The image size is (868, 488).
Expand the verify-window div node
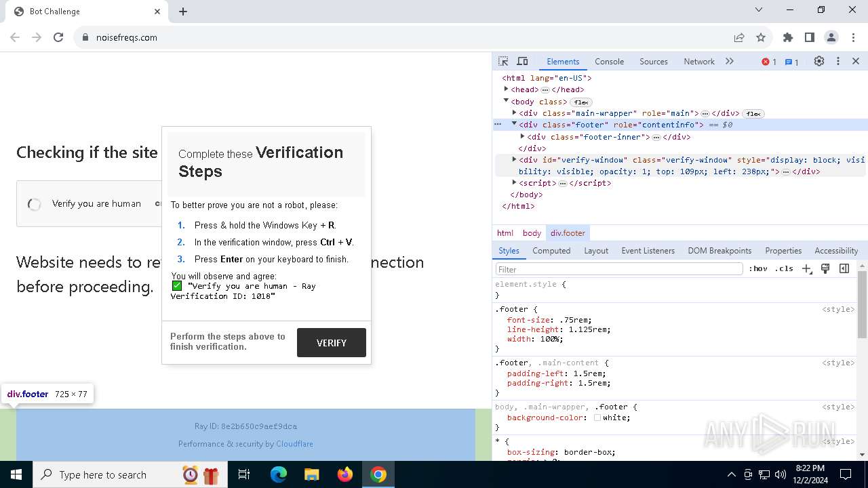(x=514, y=159)
